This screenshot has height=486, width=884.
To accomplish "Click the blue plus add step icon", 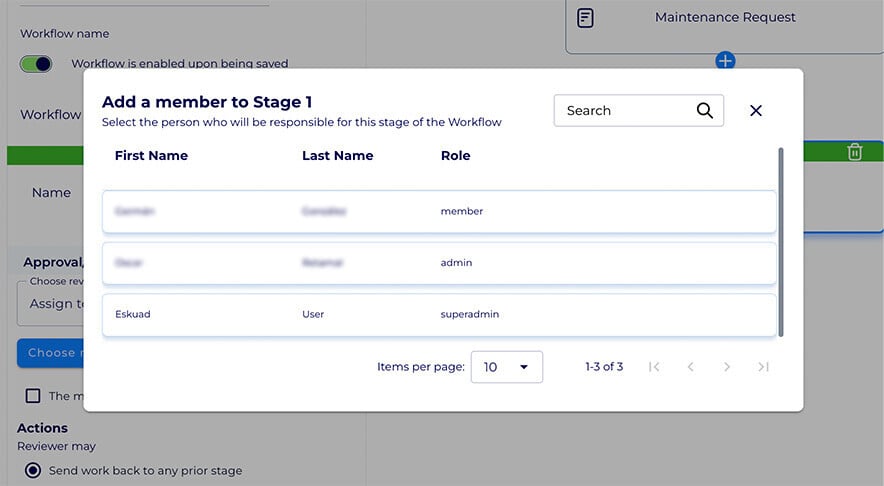I will click(x=726, y=61).
